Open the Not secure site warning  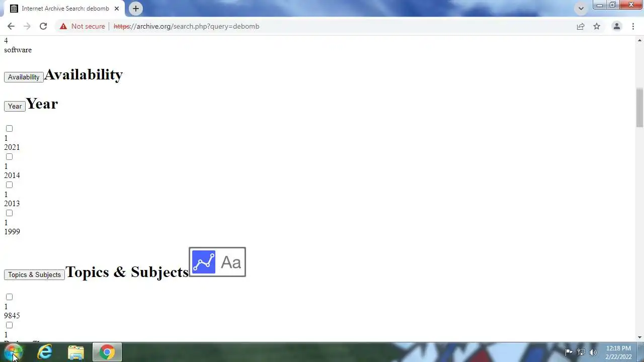tap(83, 26)
